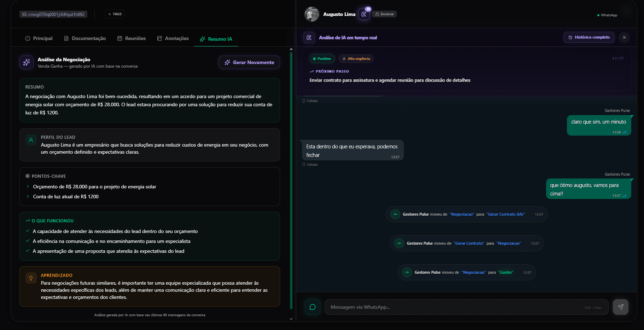Click the lead ID badge
This screenshot has width=644, height=330.
tap(53, 15)
